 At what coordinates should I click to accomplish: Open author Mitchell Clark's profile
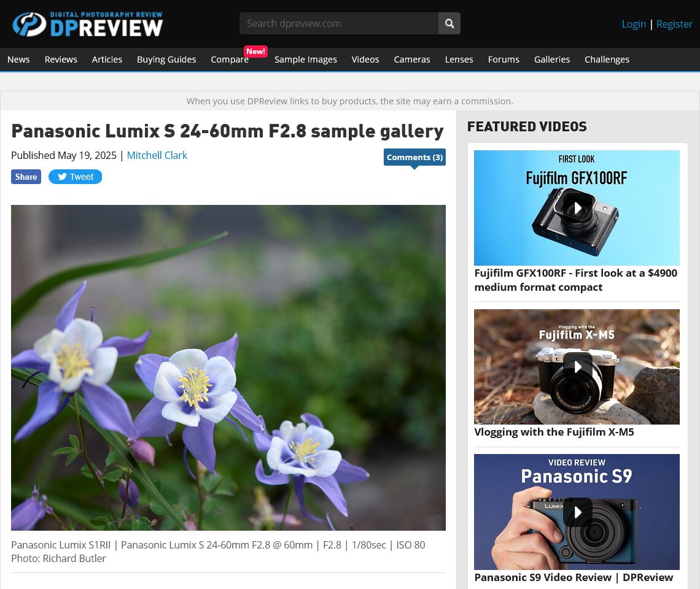tap(157, 155)
